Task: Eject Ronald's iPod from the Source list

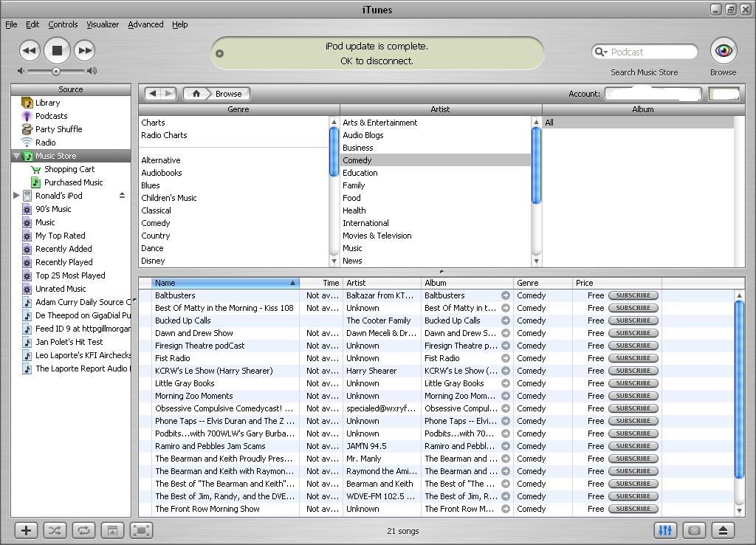Action: click(x=122, y=196)
